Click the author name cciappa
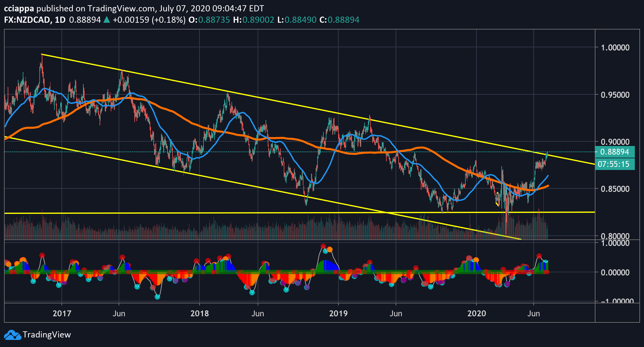This screenshot has width=644, height=347. tap(19, 9)
